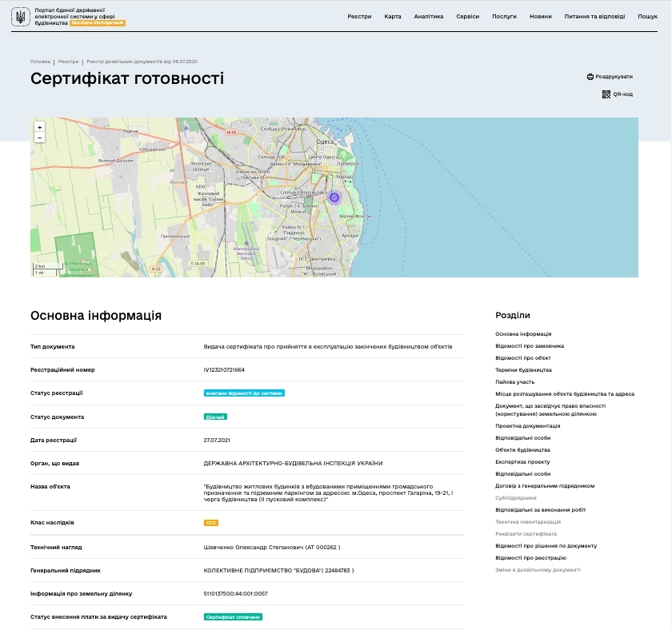Image resolution: width=672 pixels, height=630 pixels.
Task: Select registration date 27.07.2021
Action: tap(217, 441)
